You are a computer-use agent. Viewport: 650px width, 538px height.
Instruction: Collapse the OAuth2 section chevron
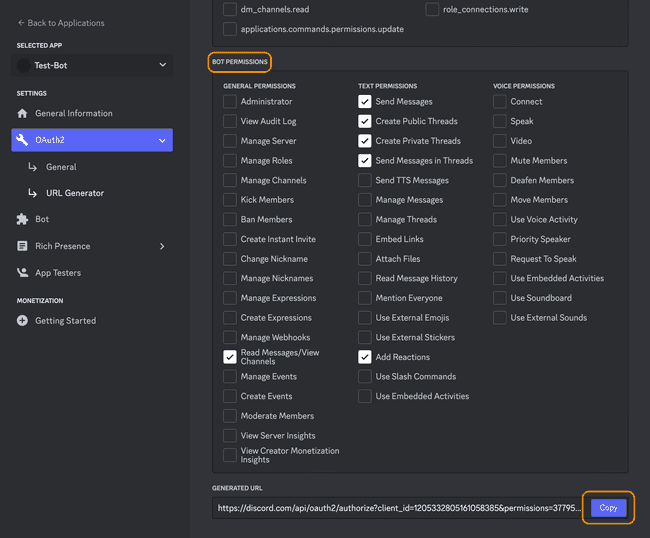click(x=162, y=141)
